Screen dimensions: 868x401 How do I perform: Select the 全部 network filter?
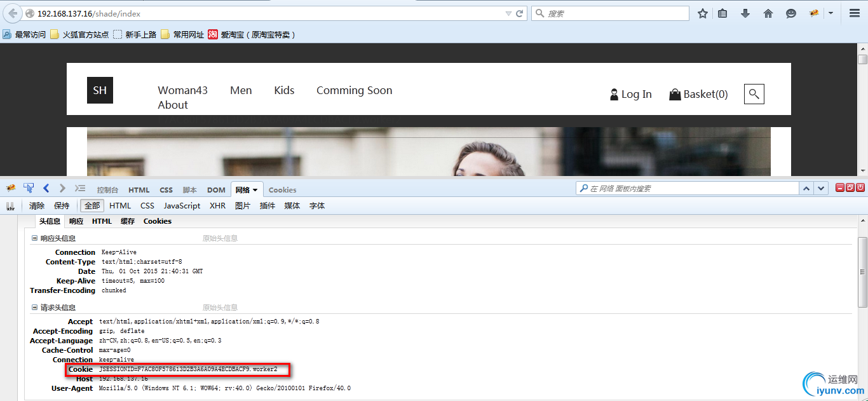point(92,206)
